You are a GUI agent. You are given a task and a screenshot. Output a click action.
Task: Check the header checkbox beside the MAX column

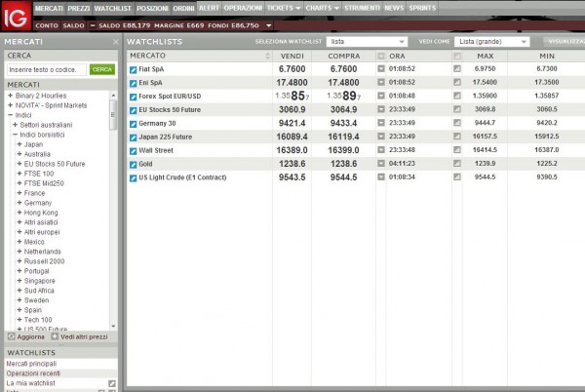pos(457,56)
